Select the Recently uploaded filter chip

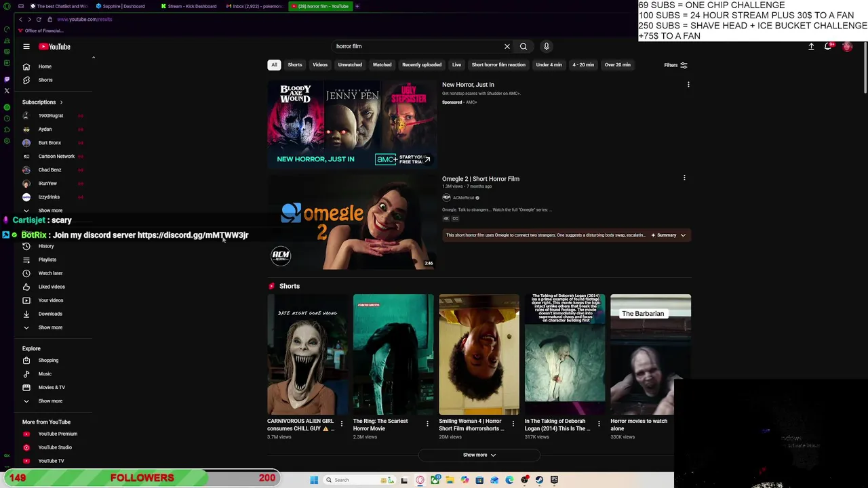click(x=422, y=65)
